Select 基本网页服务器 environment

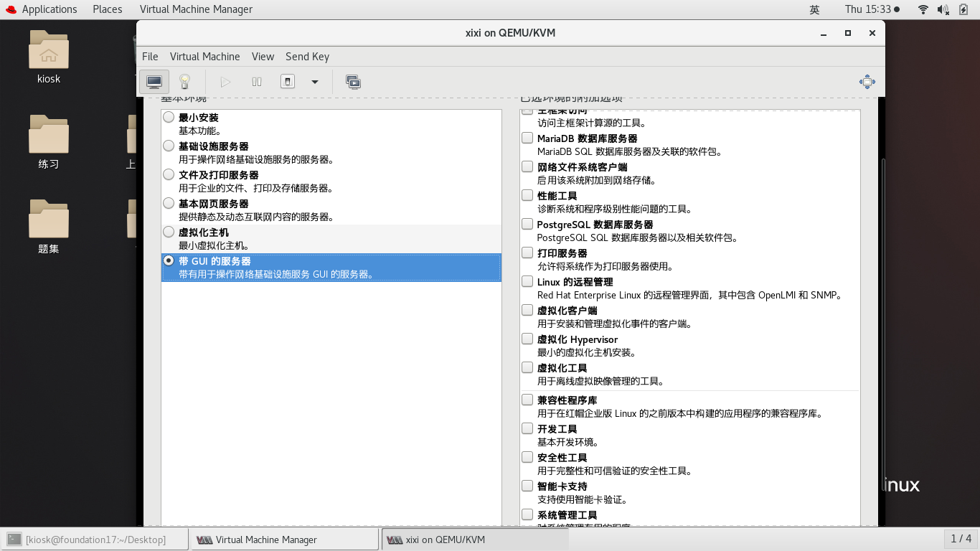[169, 203]
